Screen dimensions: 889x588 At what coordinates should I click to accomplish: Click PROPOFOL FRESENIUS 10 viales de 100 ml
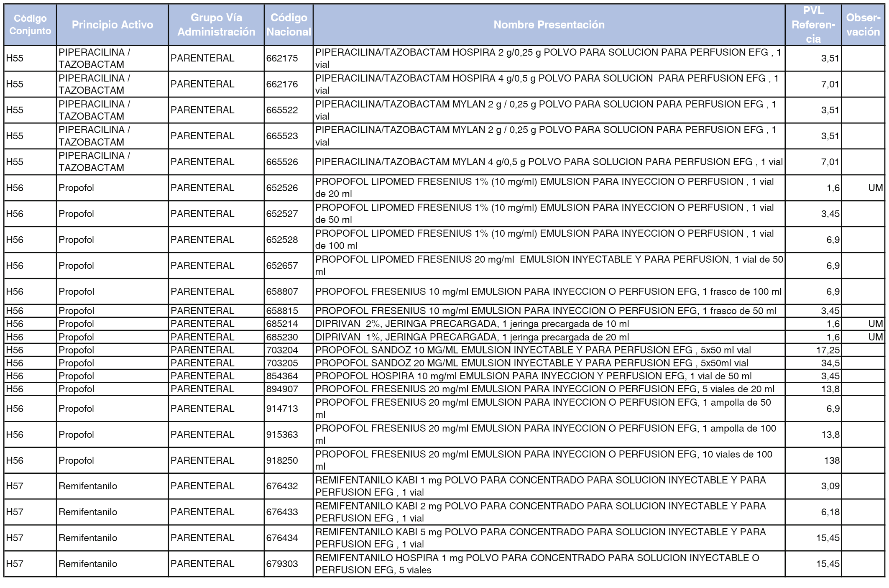click(544, 460)
